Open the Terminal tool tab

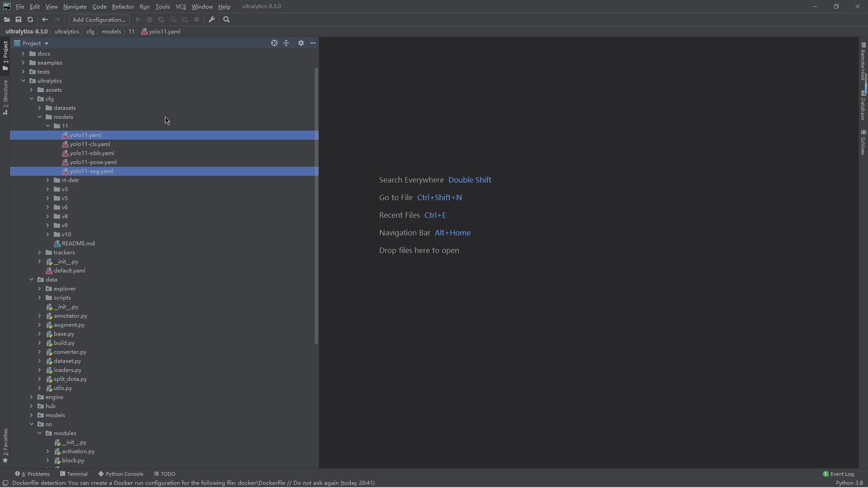[x=74, y=474]
